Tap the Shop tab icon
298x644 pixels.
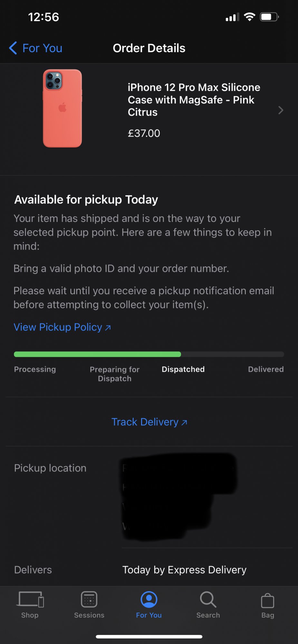[x=30, y=600]
